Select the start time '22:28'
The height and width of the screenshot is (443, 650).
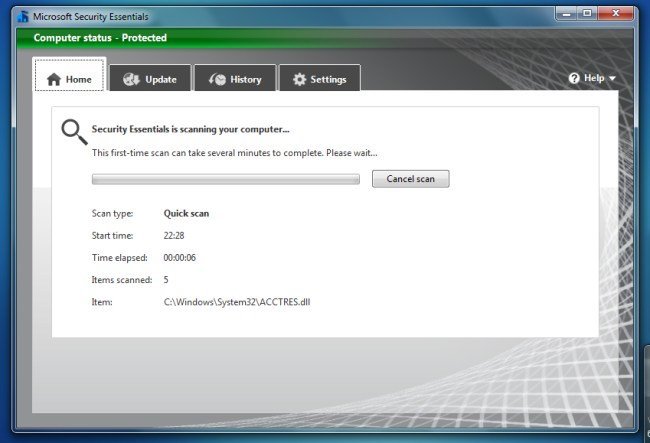[174, 235]
